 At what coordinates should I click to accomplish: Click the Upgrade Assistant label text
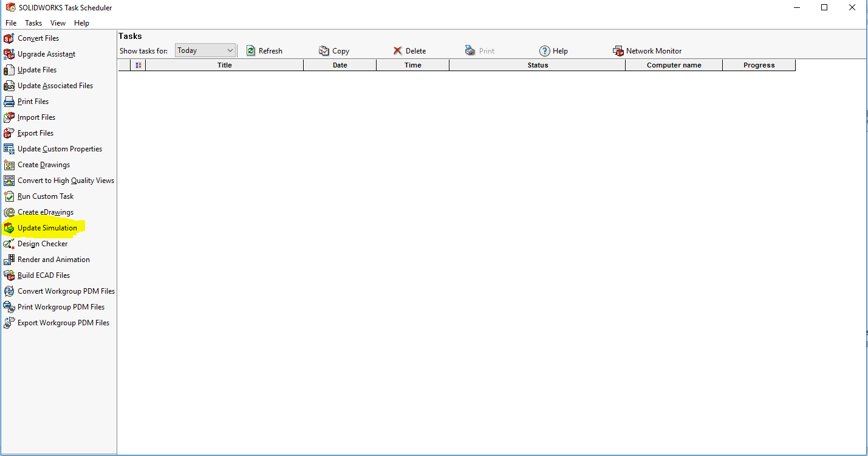pyautogui.click(x=47, y=54)
